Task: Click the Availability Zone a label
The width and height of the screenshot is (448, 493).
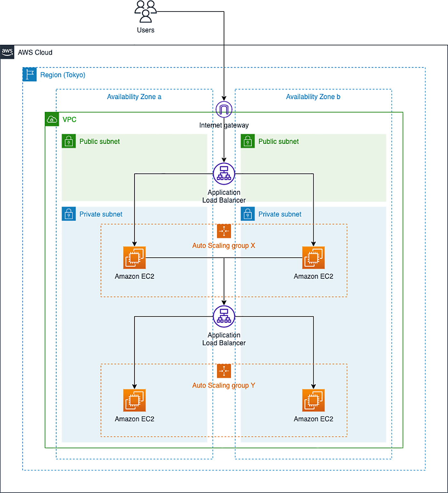Action: pyautogui.click(x=134, y=97)
